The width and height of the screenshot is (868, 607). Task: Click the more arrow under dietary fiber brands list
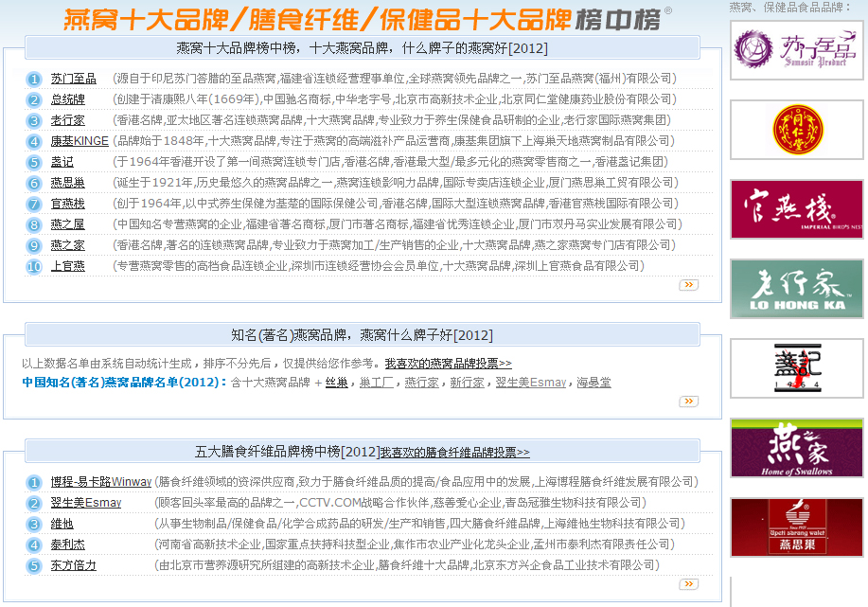click(x=689, y=583)
